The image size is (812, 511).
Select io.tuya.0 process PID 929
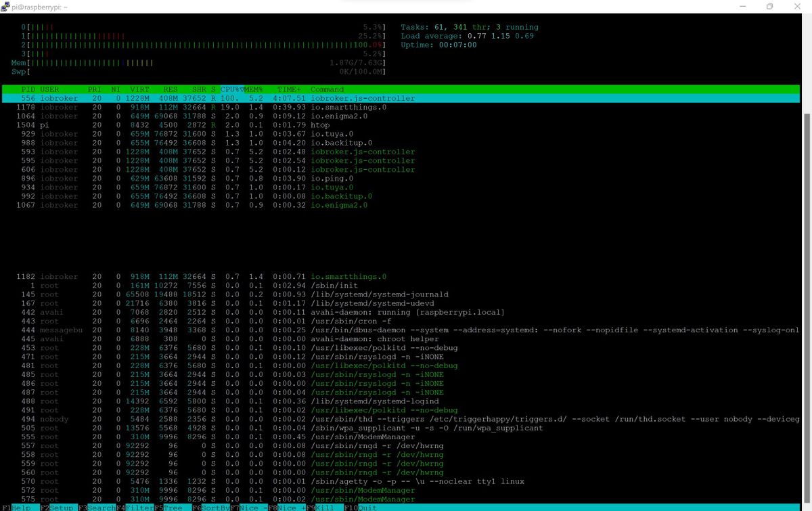pos(401,133)
